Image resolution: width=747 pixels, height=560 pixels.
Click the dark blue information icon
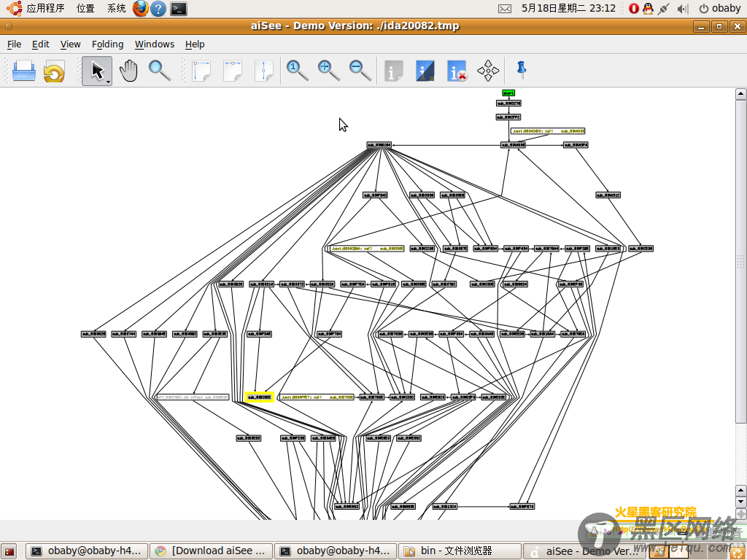click(x=425, y=71)
